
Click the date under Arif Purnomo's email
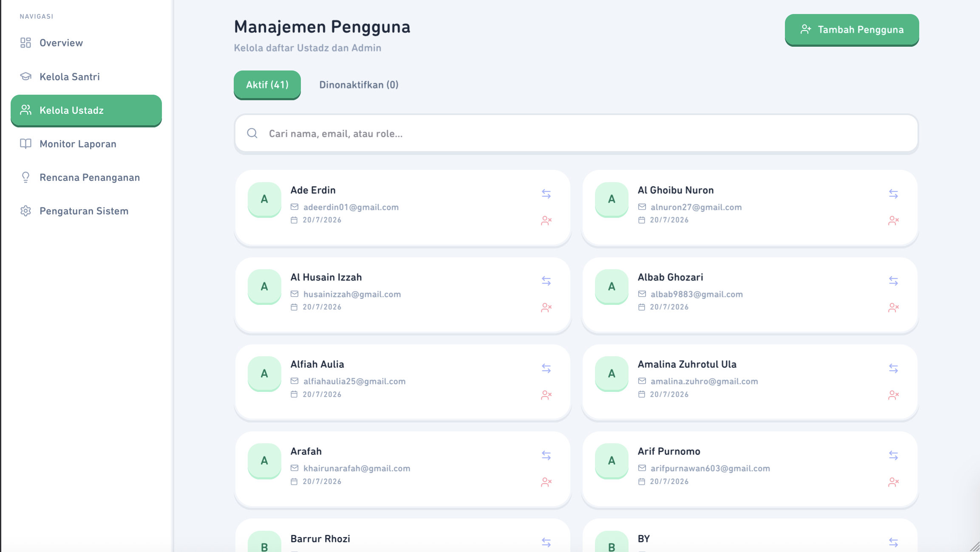click(x=669, y=482)
